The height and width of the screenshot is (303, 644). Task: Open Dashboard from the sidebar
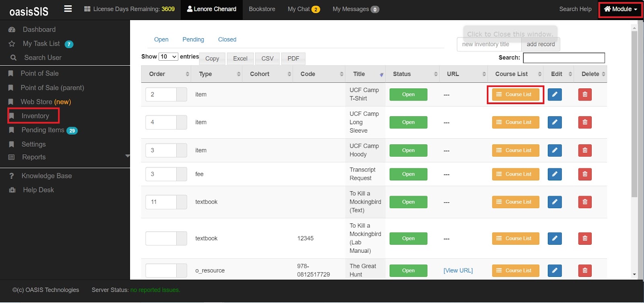click(39, 29)
